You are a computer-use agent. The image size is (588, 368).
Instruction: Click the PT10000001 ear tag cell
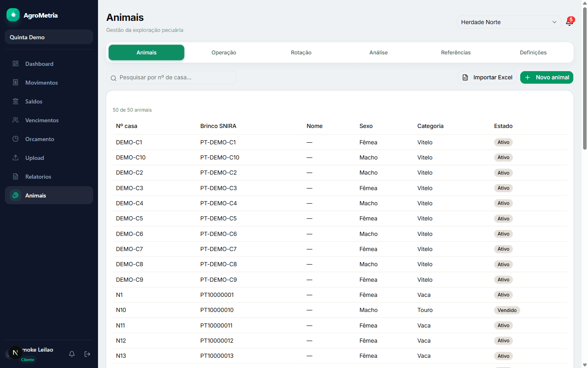(x=217, y=295)
